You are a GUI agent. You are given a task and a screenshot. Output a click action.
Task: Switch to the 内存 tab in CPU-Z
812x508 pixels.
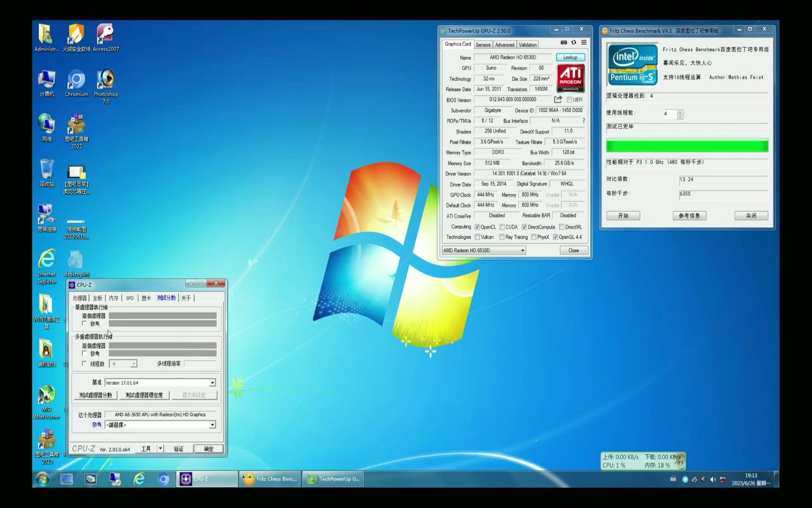114,298
